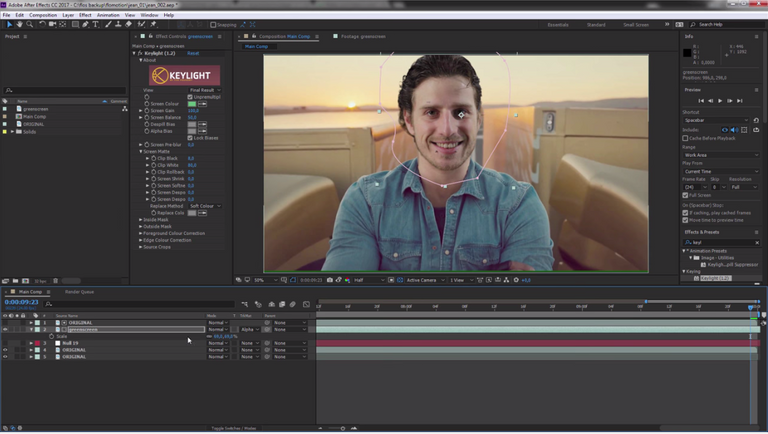
Task: Collapse the Screen Matte section
Action: click(141, 152)
